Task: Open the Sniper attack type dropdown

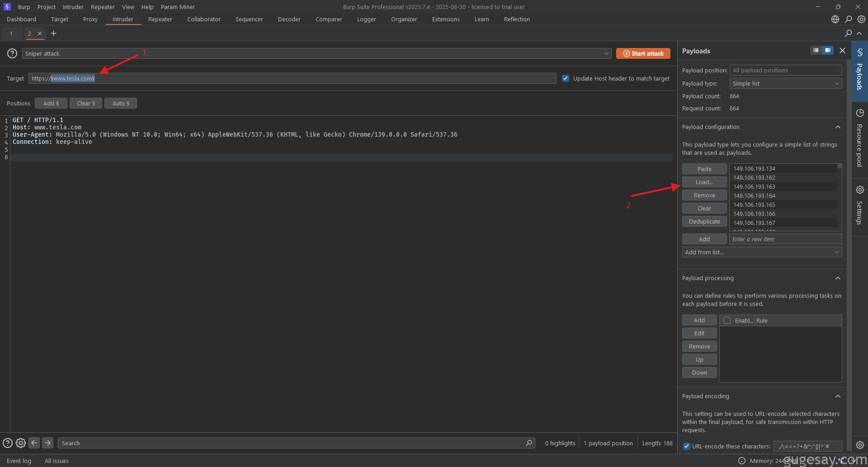Action: [x=316, y=53]
